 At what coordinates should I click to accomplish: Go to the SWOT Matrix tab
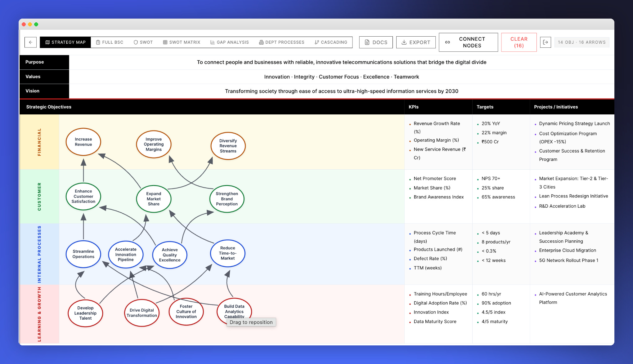[x=182, y=42]
